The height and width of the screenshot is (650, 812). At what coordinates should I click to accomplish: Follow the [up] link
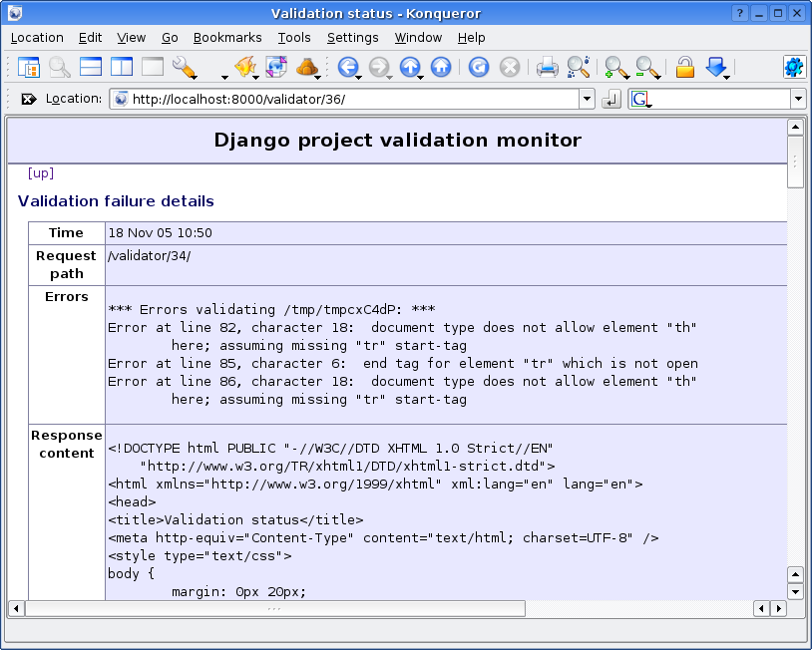click(40, 172)
